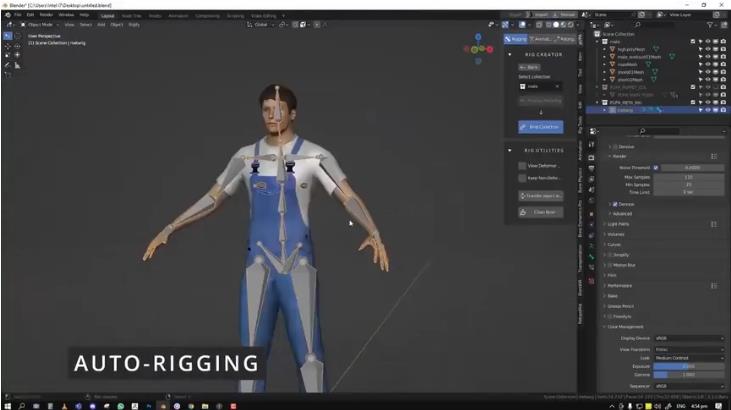Image resolution: width=731 pixels, height=410 pixels.
Task: Select the Measure tool in the toolbar
Action: coord(17,65)
